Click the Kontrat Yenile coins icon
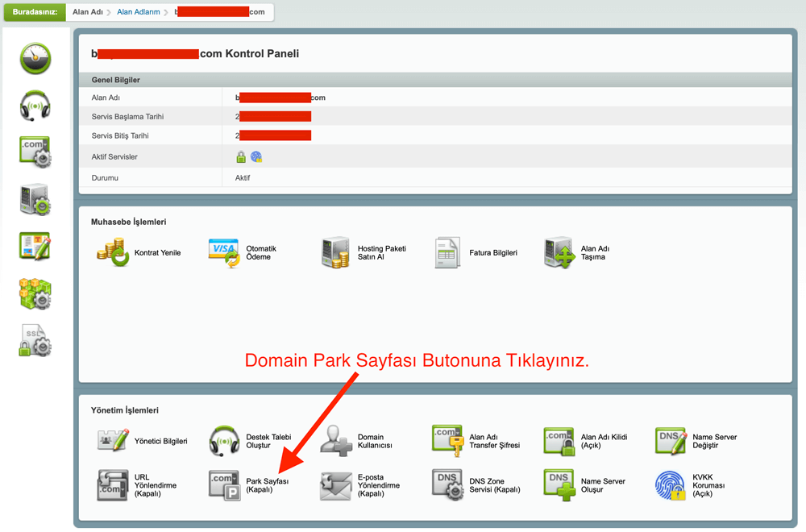This screenshot has height=532, width=806. point(113,252)
